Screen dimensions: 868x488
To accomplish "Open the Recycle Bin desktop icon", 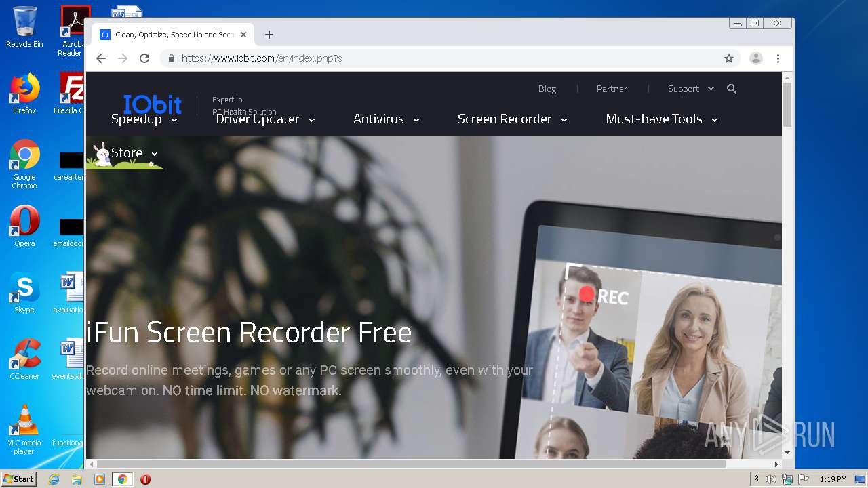I will pyautogui.click(x=24, y=27).
